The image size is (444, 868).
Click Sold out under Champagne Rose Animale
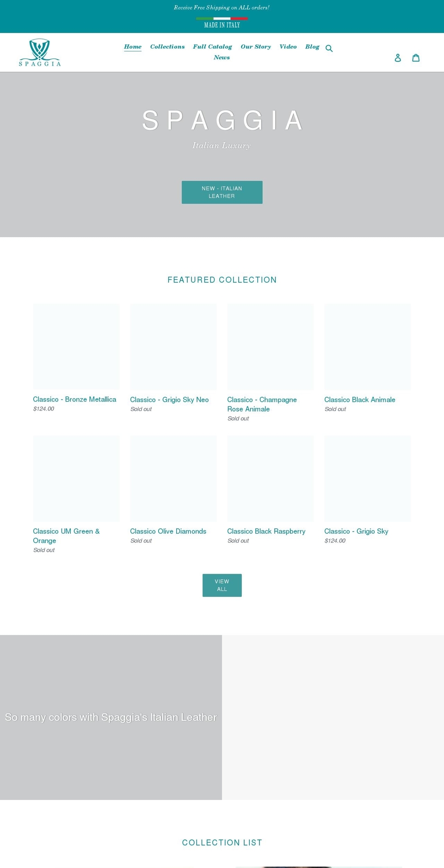pyautogui.click(x=238, y=418)
